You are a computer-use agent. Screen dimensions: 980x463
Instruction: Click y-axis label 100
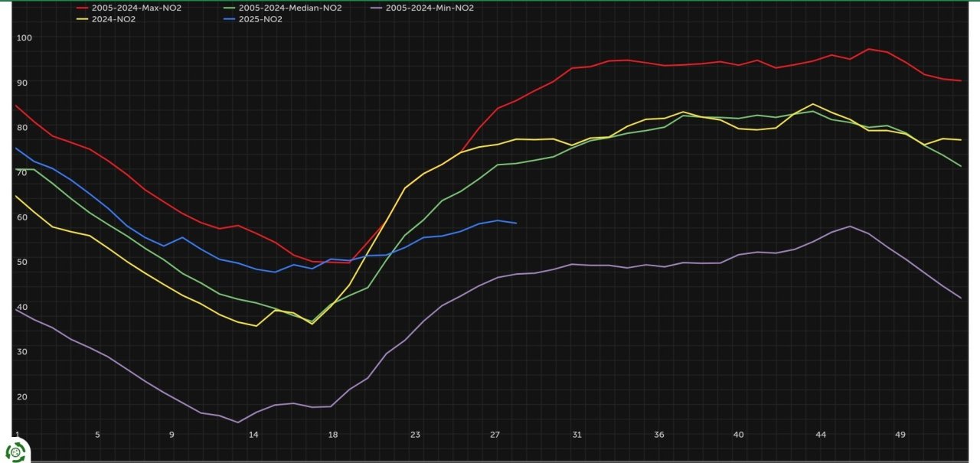(x=24, y=37)
